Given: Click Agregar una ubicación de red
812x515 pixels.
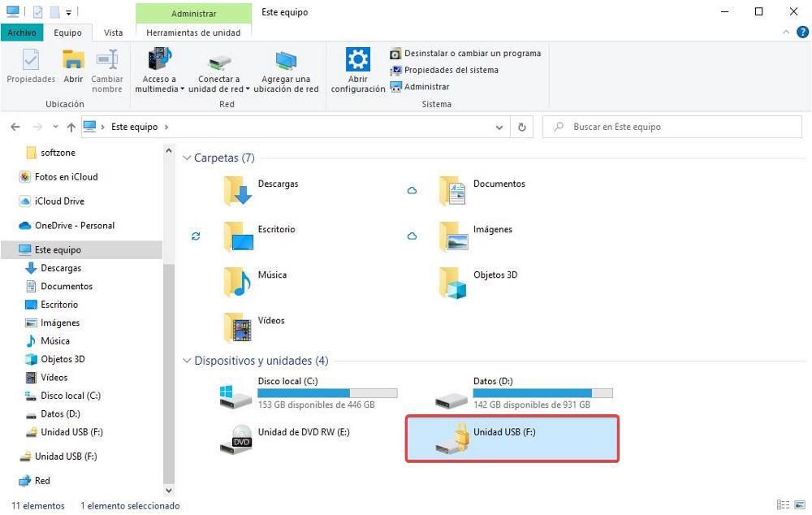Looking at the screenshot, I should [x=286, y=71].
